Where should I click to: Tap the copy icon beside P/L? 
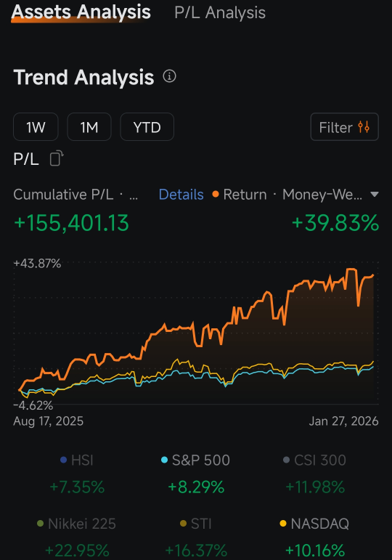pos(57,158)
